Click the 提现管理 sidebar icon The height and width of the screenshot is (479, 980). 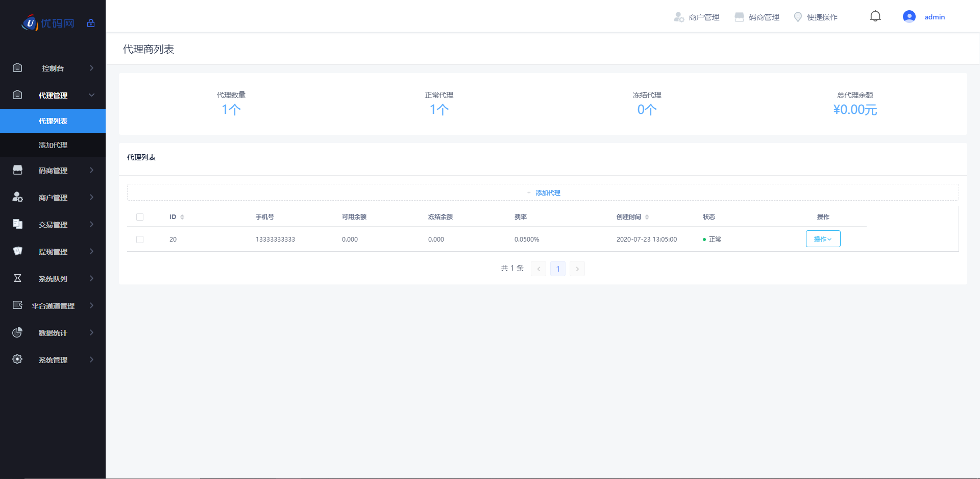tap(17, 251)
